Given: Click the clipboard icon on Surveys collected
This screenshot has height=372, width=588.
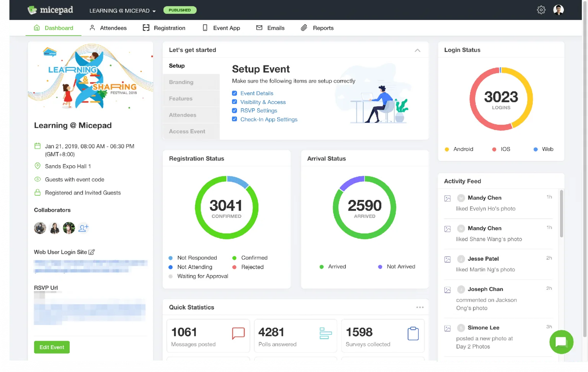Looking at the screenshot, I should tap(413, 333).
